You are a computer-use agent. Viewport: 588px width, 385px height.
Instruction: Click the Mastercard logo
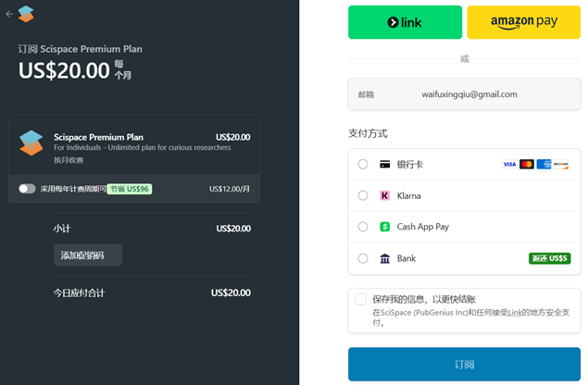pyautogui.click(x=527, y=165)
